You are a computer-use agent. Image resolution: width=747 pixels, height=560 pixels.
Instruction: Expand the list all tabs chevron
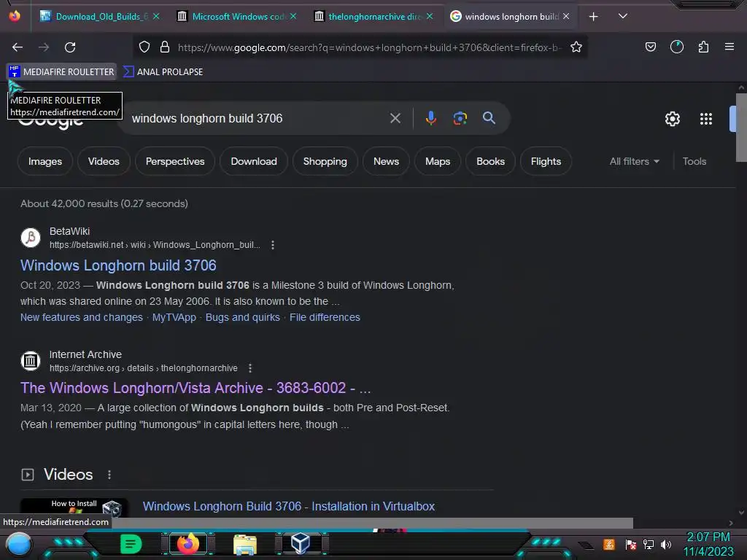click(622, 16)
